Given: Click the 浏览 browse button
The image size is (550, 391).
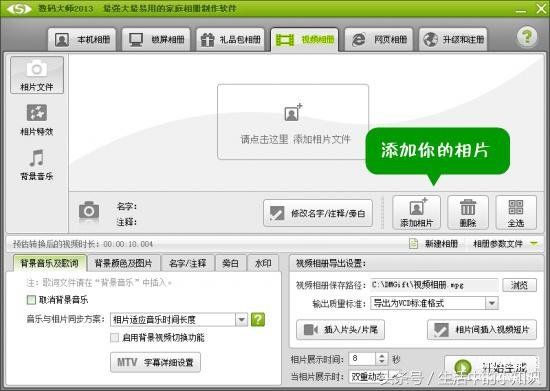Looking at the screenshot, I should pos(519,285).
